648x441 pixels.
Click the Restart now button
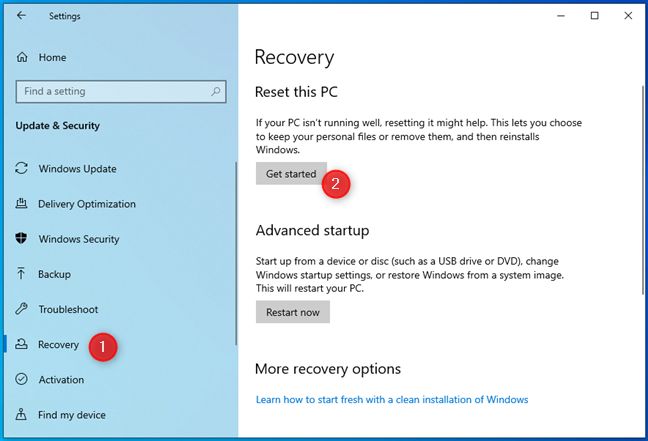coord(293,312)
